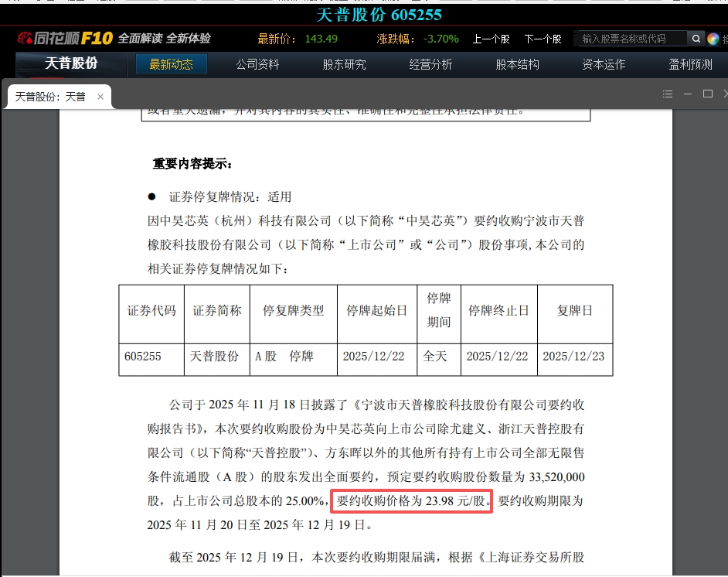Click the 重要内容提示 heading

pos(192,163)
